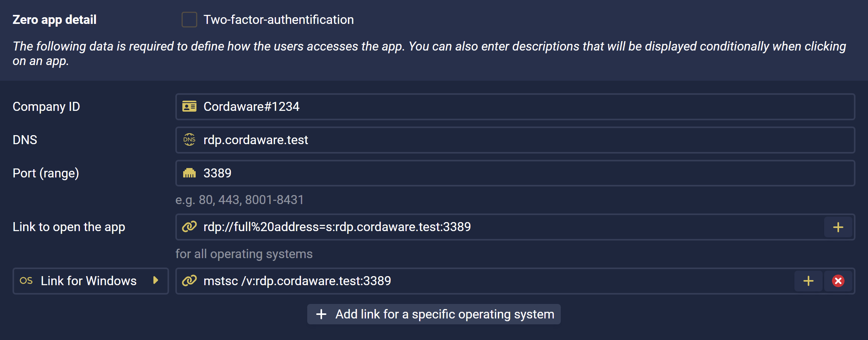Click the plus icon in the mstsc link field
The height and width of the screenshot is (340, 868).
(808, 281)
